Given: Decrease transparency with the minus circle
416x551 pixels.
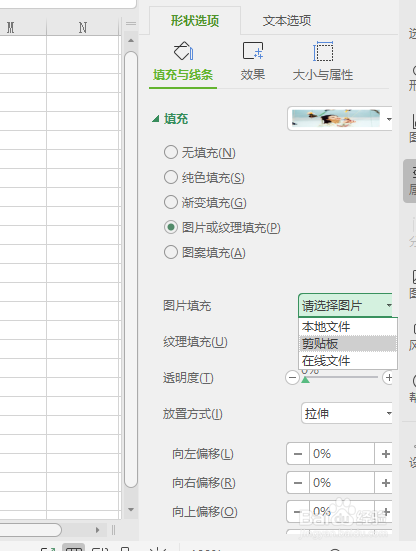Looking at the screenshot, I should click(x=292, y=378).
